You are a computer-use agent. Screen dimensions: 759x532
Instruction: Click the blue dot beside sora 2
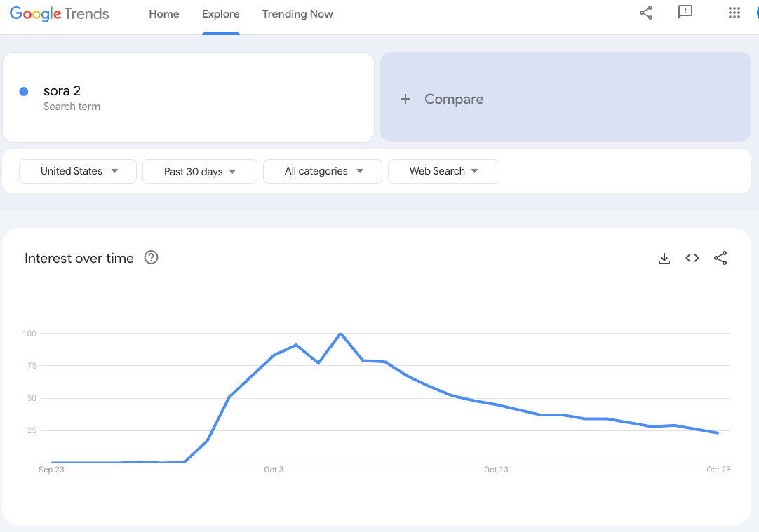click(x=24, y=91)
